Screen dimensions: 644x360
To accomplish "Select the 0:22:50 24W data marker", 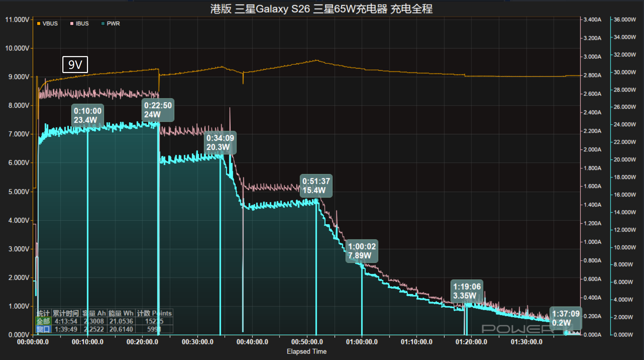I will pos(158,110).
